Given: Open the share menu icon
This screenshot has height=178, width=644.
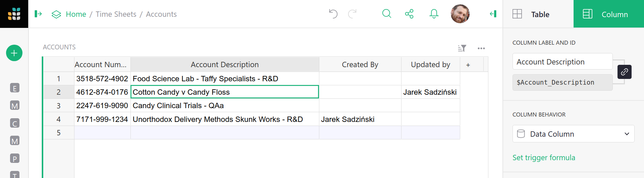Looking at the screenshot, I should (409, 14).
